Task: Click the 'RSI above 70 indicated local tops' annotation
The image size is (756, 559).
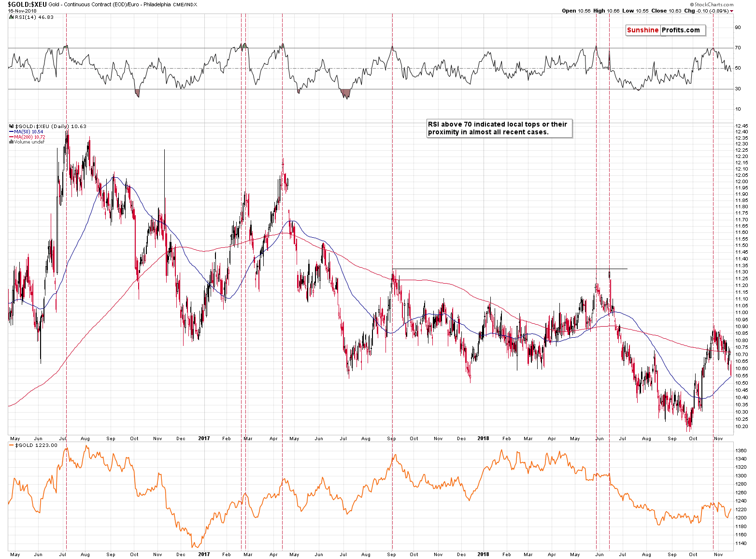Action: pyautogui.click(x=499, y=128)
